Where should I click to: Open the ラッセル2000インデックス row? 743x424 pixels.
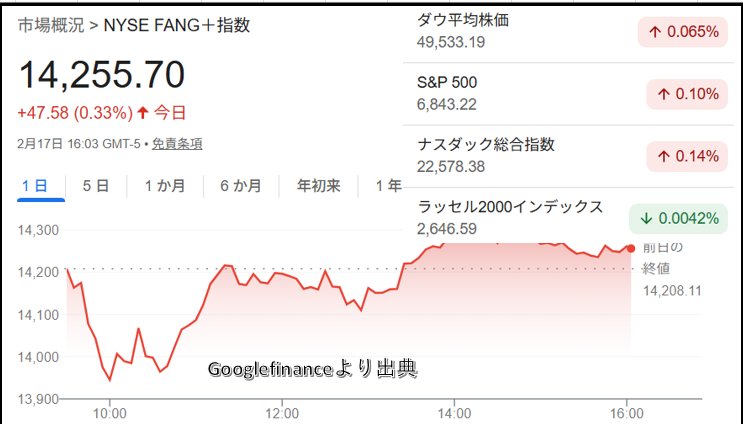click(520, 217)
